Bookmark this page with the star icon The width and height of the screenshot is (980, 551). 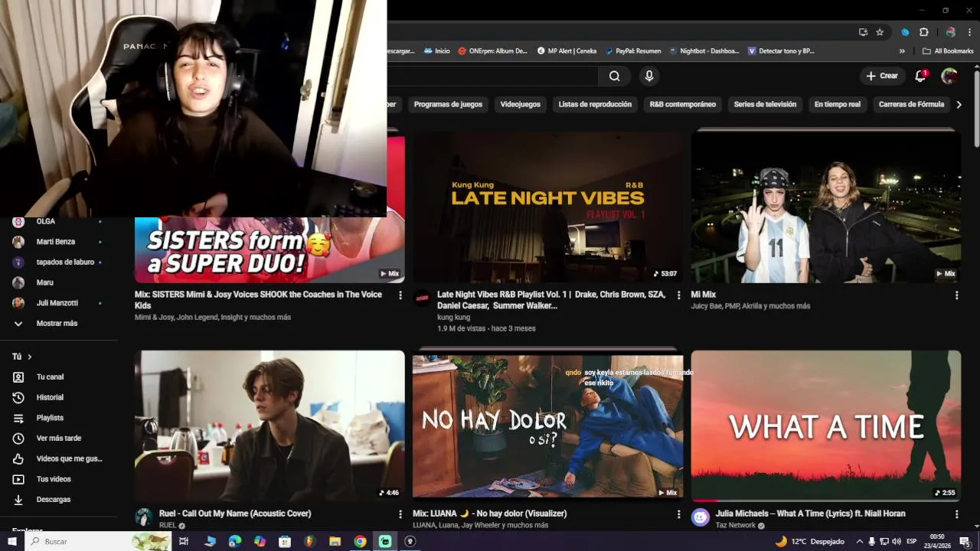880,32
